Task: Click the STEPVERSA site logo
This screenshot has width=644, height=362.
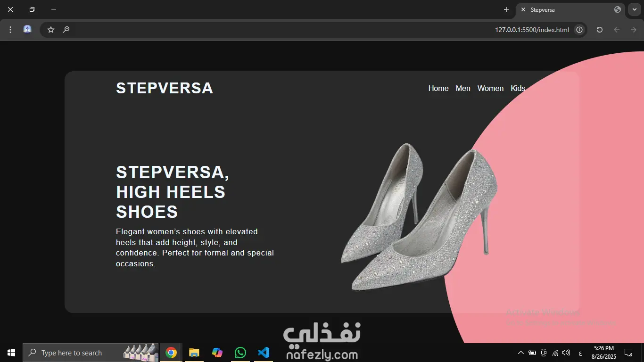Action: click(x=165, y=88)
